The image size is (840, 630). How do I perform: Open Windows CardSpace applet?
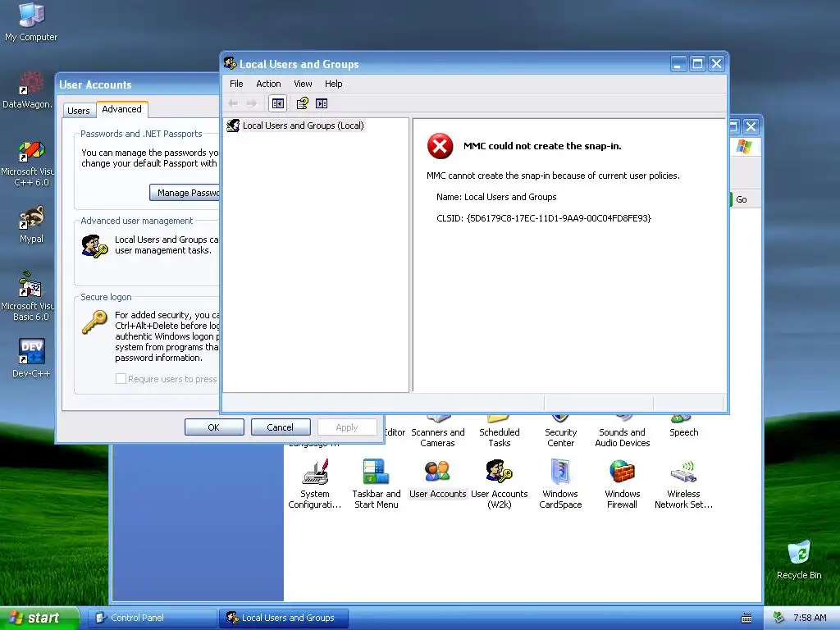point(560,484)
